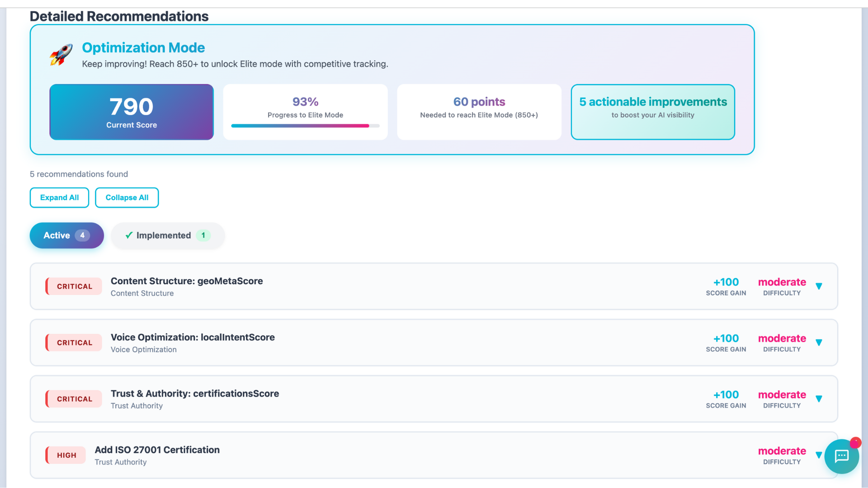Click the Progress to Elite Mode bar
This screenshot has height=488, width=868.
(305, 126)
